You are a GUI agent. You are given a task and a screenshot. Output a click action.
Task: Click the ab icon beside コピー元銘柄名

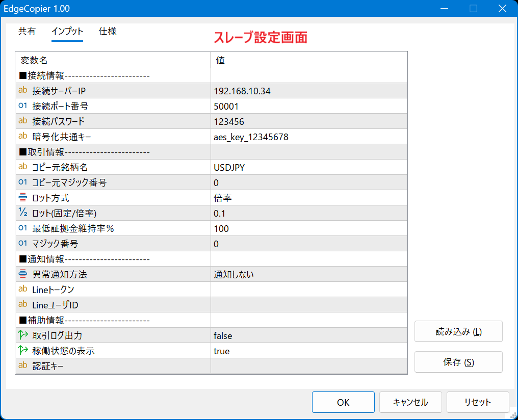click(x=23, y=167)
